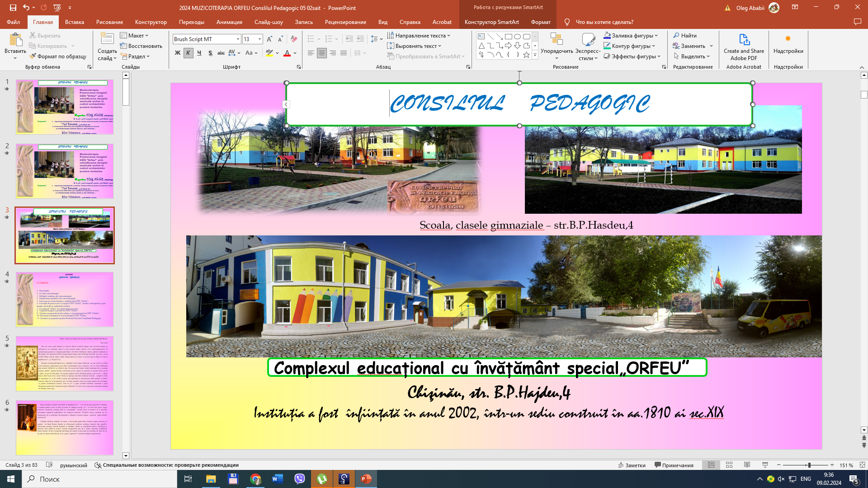Open Примечания comments pane
The height and width of the screenshot is (488, 868).
pyautogui.click(x=674, y=465)
